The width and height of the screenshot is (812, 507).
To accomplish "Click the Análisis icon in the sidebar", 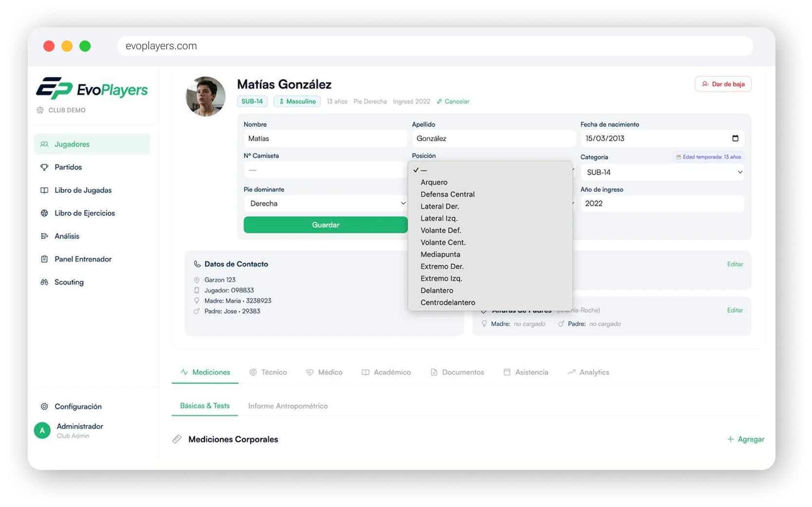I will click(44, 236).
